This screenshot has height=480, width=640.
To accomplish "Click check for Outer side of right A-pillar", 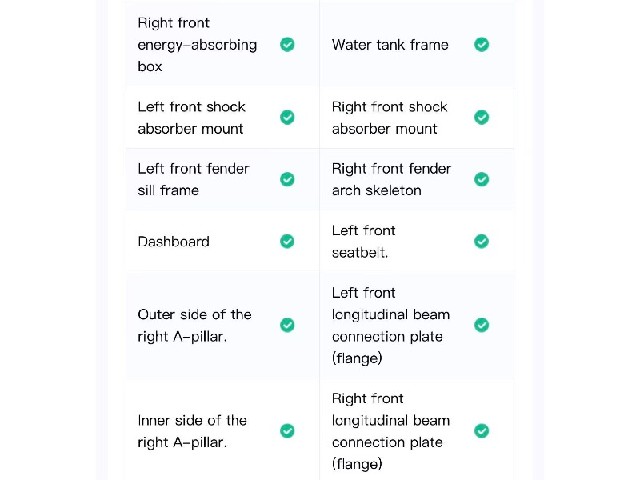I will point(287,325).
